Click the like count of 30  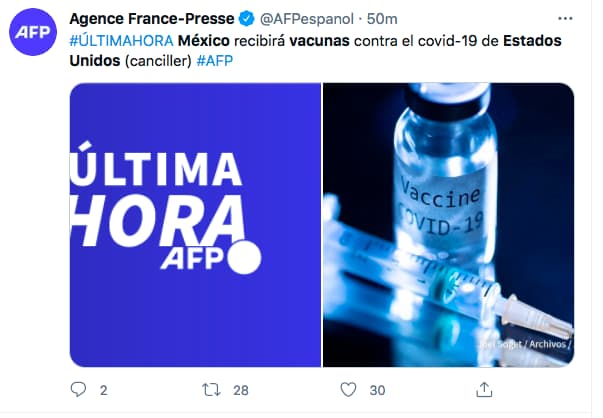(x=376, y=389)
